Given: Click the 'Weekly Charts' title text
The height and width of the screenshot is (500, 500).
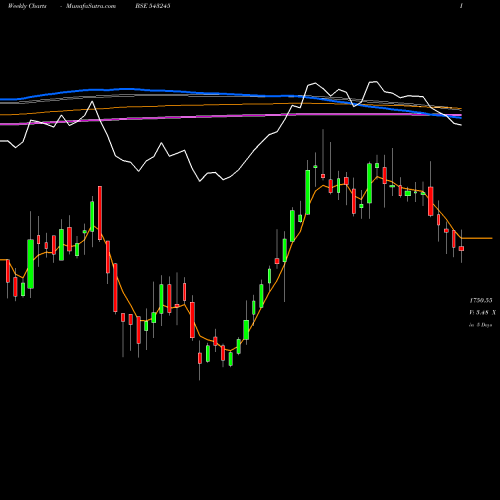Looking at the screenshot, I should click(27, 6).
